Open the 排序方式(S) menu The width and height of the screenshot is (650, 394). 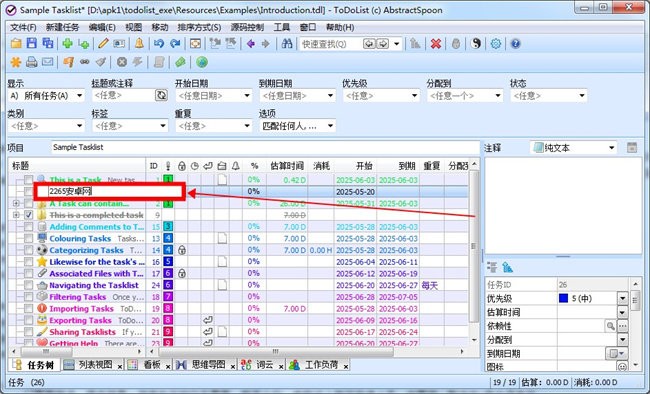click(199, 27)
